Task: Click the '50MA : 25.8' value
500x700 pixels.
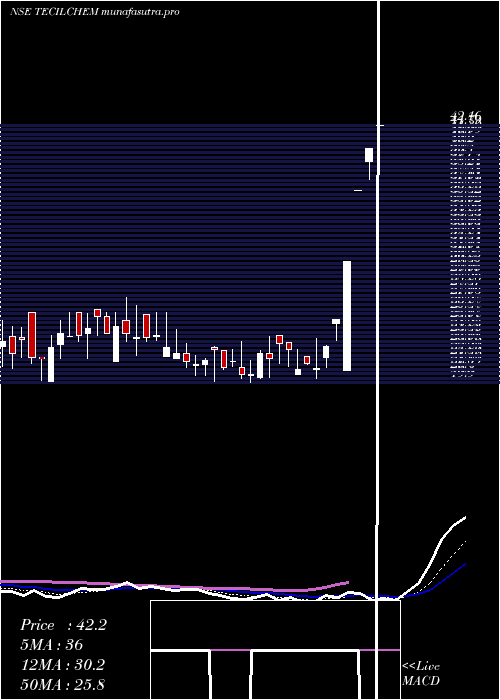Action: (x=63, y=684)
